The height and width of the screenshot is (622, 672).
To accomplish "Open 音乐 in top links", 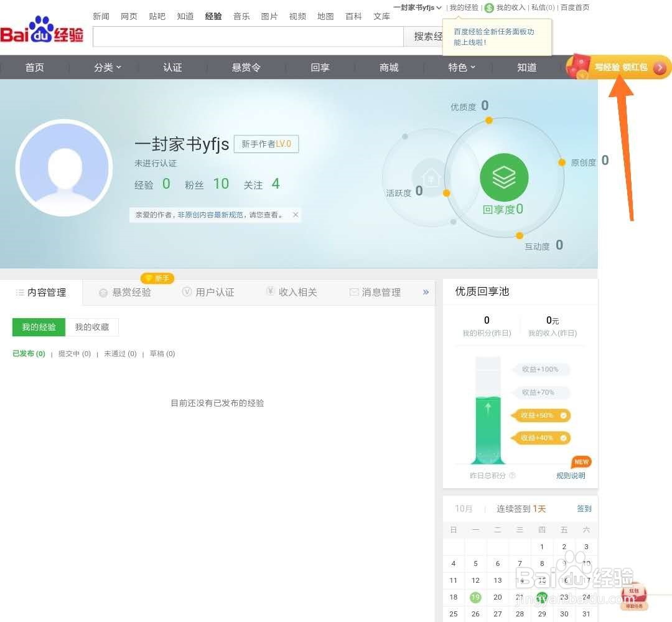I will [241, 16].
